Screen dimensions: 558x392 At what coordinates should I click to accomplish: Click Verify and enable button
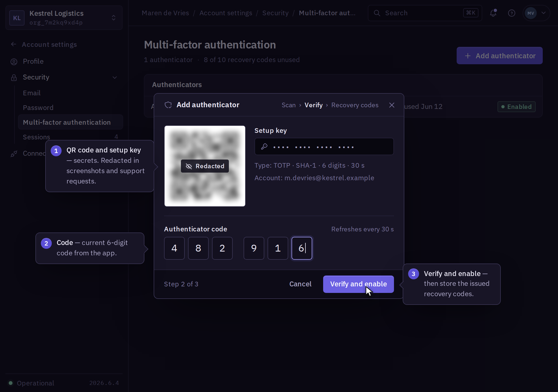[x=358, y=284]
